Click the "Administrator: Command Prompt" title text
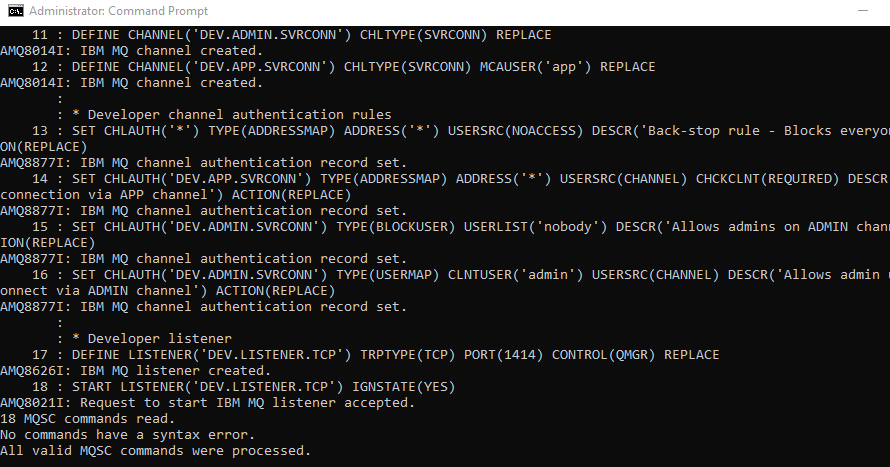890x467 pixels. [118, 12]
